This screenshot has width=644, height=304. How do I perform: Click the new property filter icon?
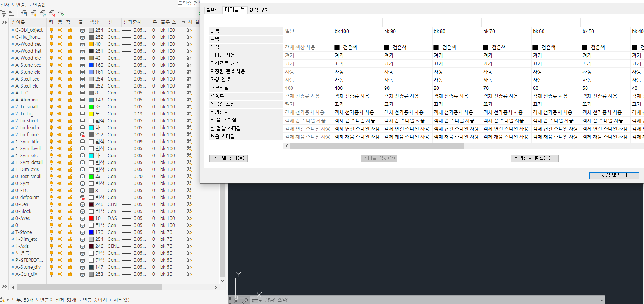click(3, 14)
